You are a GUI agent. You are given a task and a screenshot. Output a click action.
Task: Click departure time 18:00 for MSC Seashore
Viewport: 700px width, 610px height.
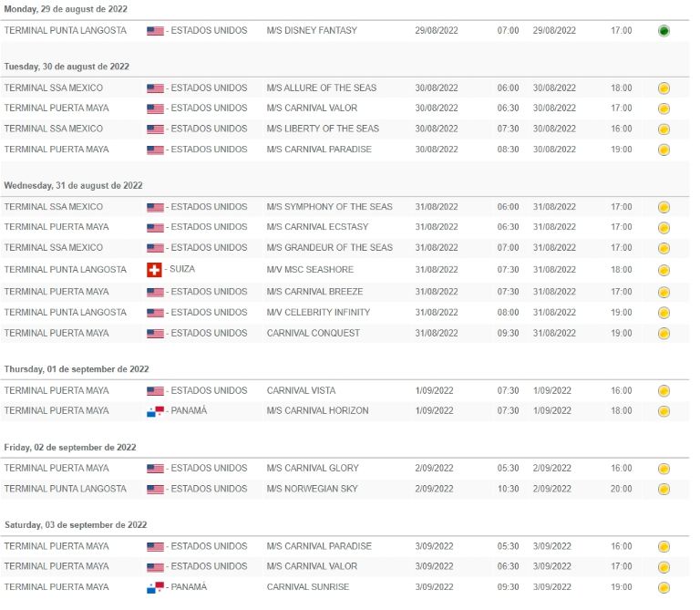pyautogui.click(x=622, y=270)
